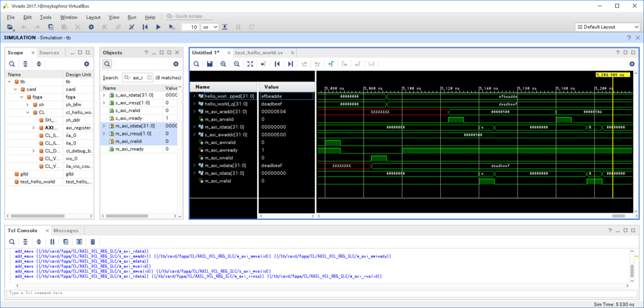The height and width of the screenshot is (308, 644).
Task: Open the main toolbar settings gear
Action: click(x=91, y=26)
